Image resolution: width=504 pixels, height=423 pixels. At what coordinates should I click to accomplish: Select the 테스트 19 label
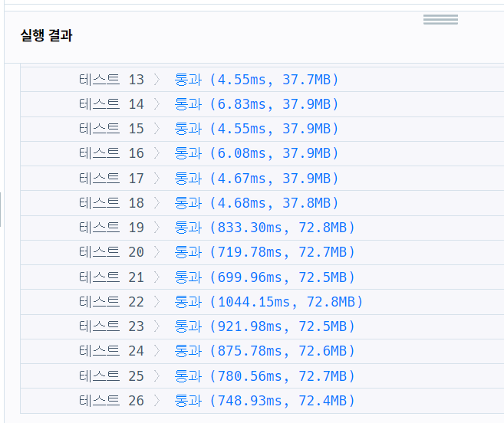(111, 228)
